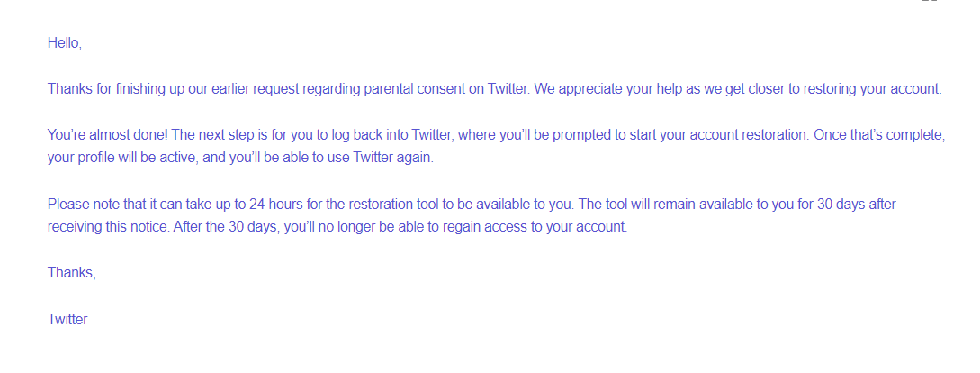Click the "Twitter" signature at the bottom
This screenshot has height=373, width=980.
pyautogui.click(x=67, y=318)
